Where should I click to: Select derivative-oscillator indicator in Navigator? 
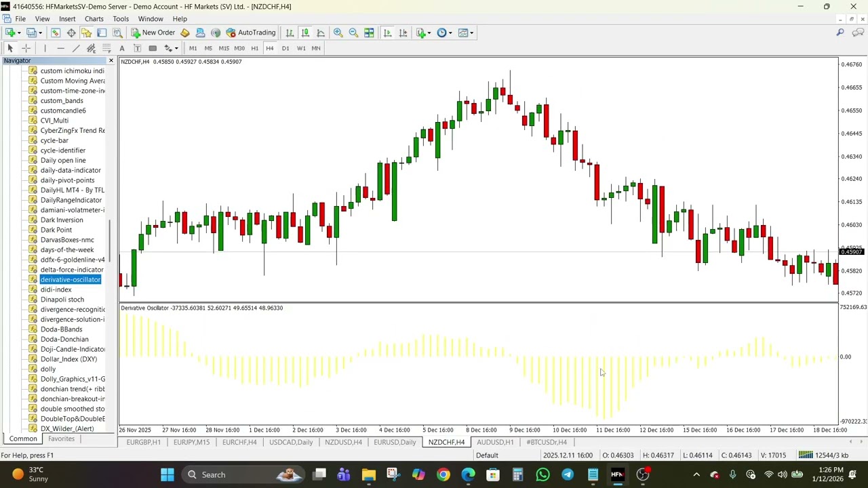point(71,279)
